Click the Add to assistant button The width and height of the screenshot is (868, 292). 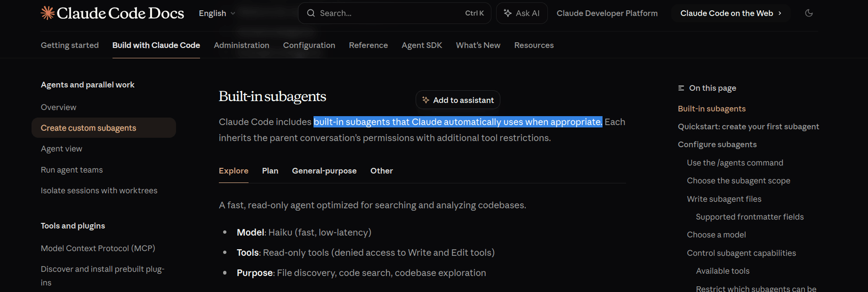pos(458,100)
